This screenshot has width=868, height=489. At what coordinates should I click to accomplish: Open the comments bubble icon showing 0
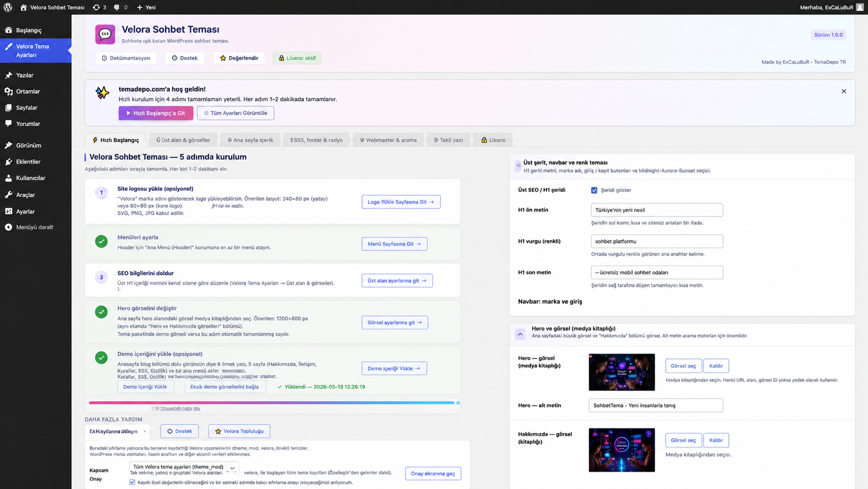120,7
